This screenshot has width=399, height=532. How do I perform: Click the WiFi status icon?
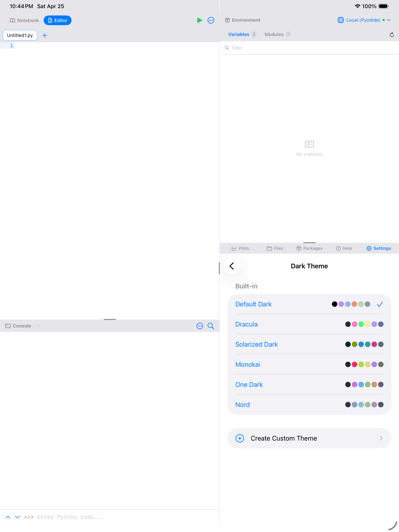[x=357, y=6]
